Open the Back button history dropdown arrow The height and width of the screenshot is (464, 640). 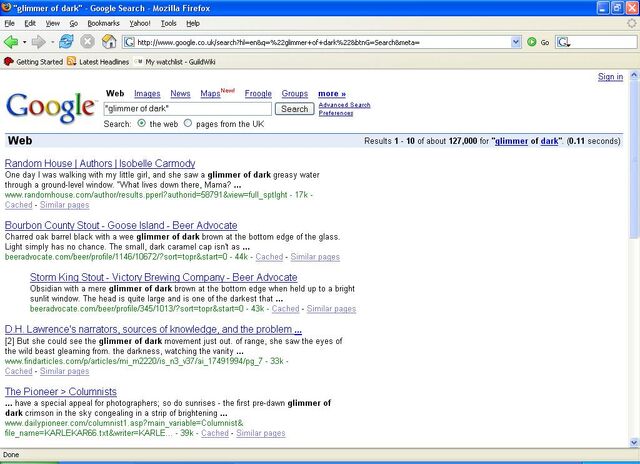point(24,42)
